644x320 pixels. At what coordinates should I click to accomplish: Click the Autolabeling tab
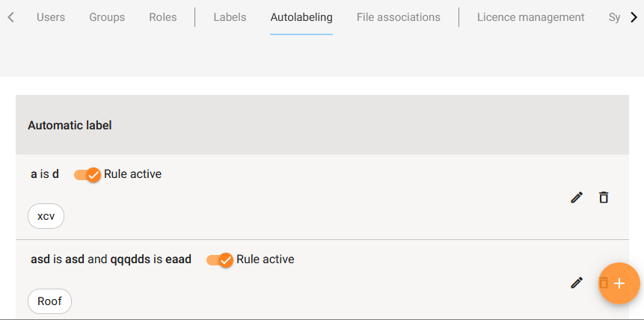click(x=301, y=17)
